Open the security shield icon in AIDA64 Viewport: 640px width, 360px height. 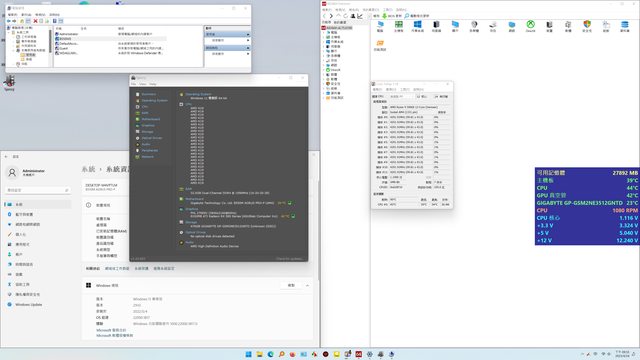(587, 26)
